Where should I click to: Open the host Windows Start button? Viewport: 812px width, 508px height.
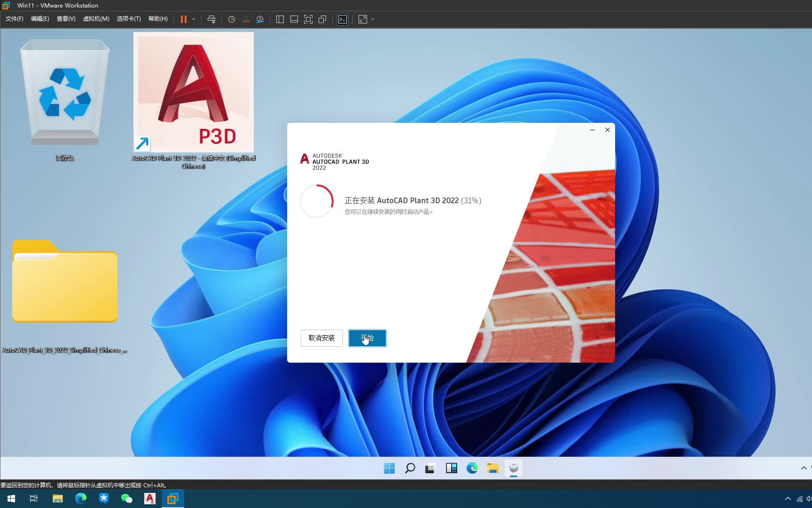(11, 499)
